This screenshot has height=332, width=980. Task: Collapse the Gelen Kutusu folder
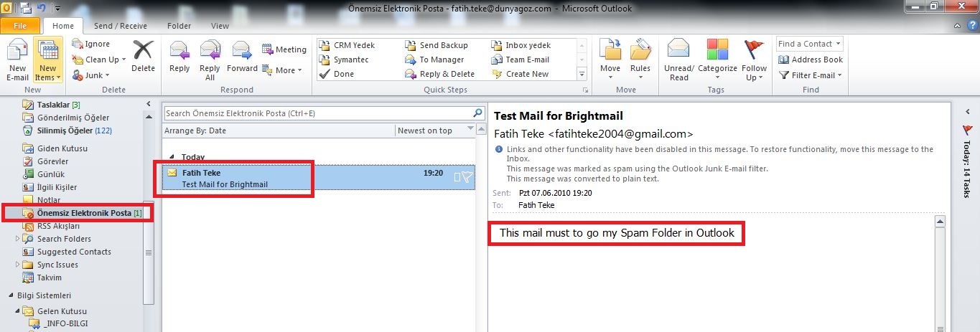click(18, 311)
